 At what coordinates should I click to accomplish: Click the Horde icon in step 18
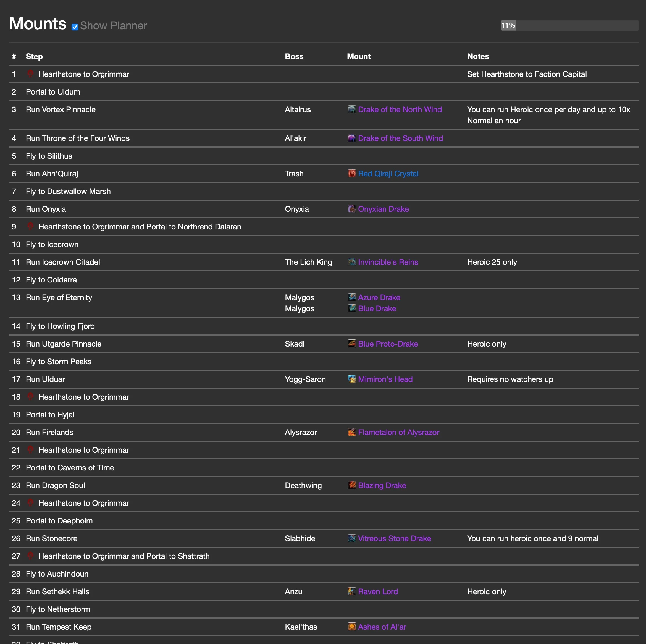click(30, 396)
